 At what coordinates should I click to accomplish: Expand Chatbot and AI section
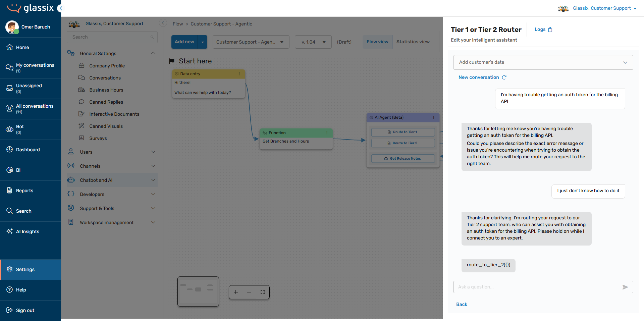tap(153, 180)
